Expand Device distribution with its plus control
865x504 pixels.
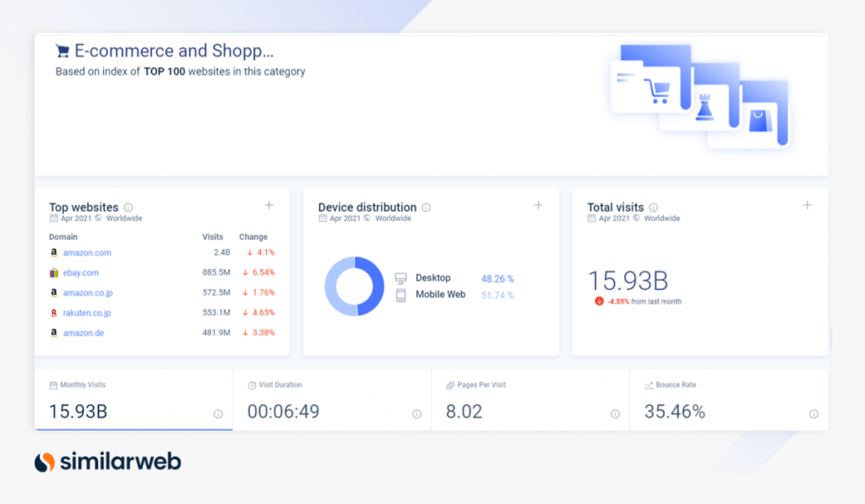click(538, 205)
